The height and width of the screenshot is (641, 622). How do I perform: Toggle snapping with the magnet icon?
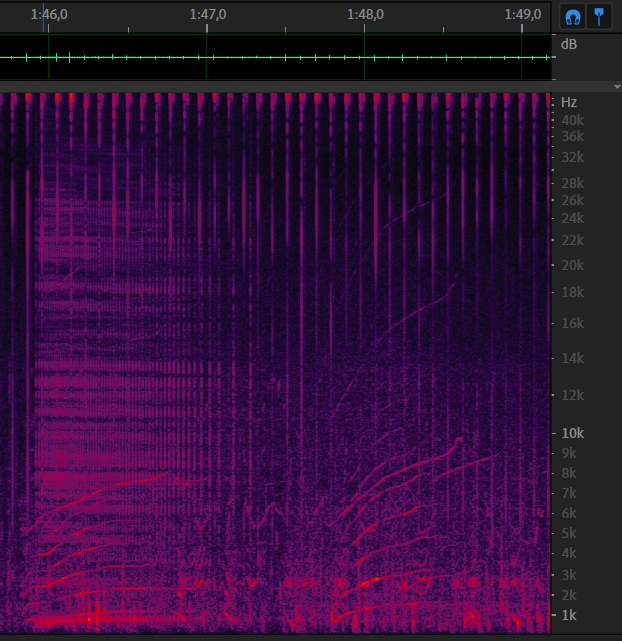(x=573, y=17)
